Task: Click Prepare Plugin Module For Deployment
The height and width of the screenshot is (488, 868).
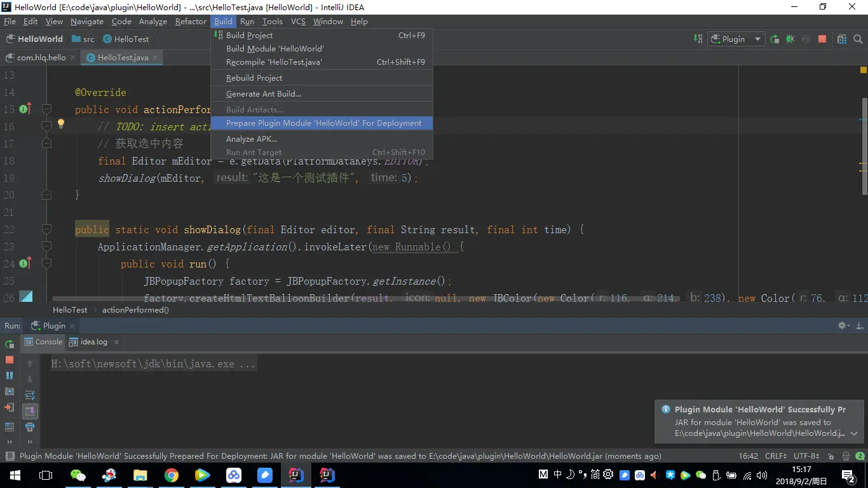Action: [322, 123]
